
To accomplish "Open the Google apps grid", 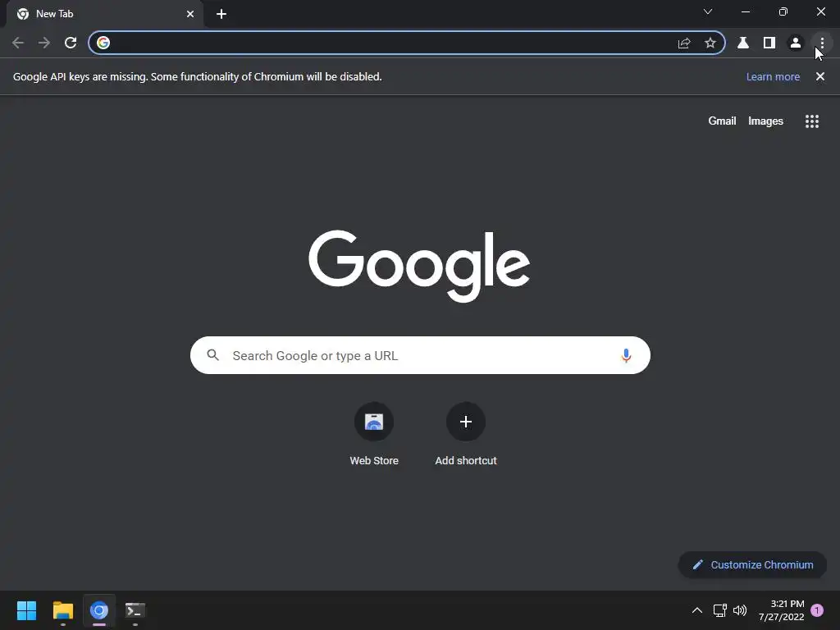I will 812,121.
